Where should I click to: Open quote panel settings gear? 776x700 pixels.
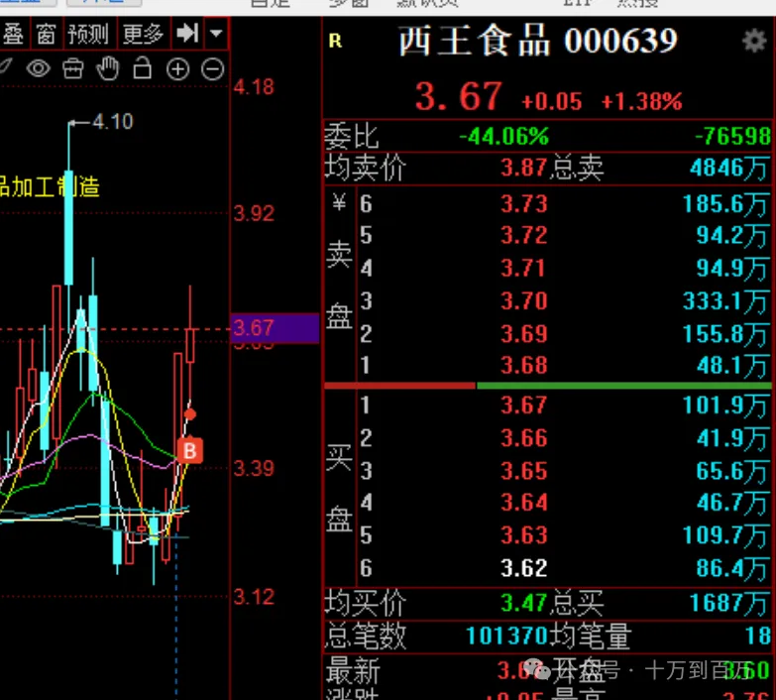(x=753, y=41)
